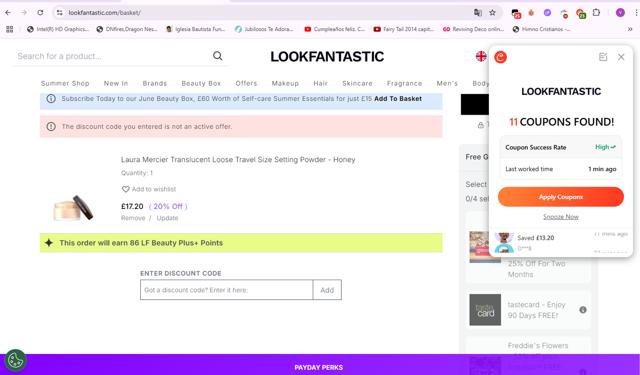Click Add next to discount code
Screen dimensions: 640x375
click(x=327, y=290)
